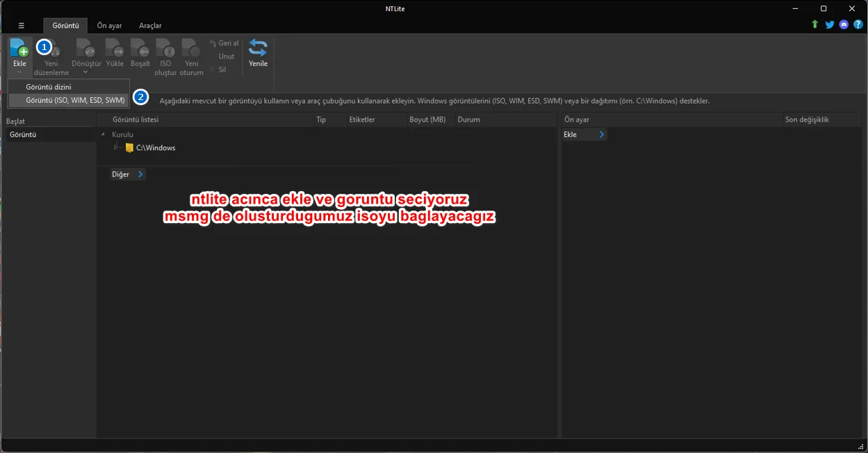Click the Yükle load icon

[x=115, y=48]
